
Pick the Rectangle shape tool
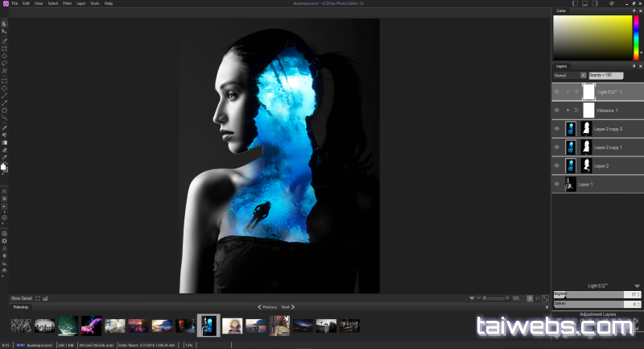(x=5, y=81)
